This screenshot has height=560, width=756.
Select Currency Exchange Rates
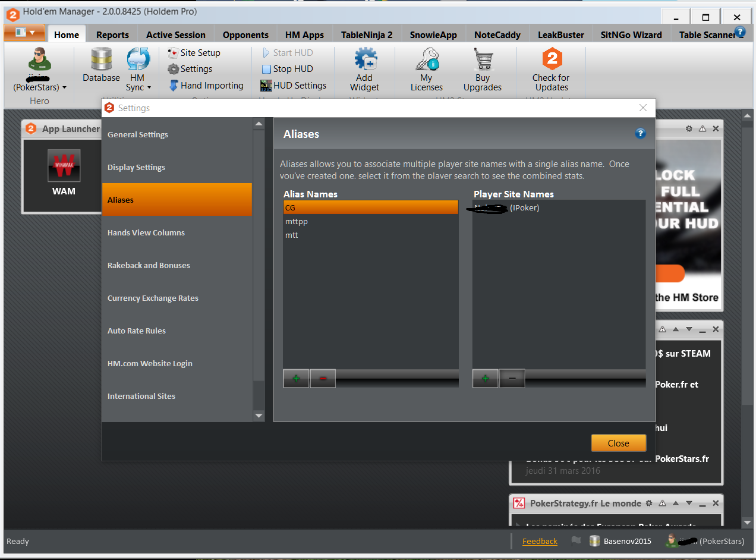(177, 298)
